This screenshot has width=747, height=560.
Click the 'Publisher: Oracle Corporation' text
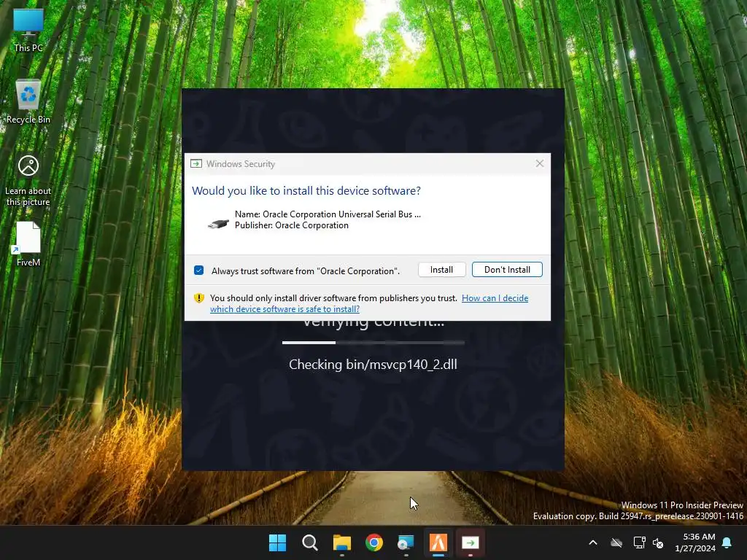point(292,225)
